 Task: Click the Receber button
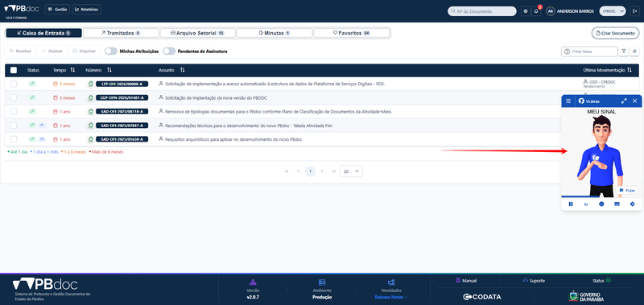click(20, 51)
